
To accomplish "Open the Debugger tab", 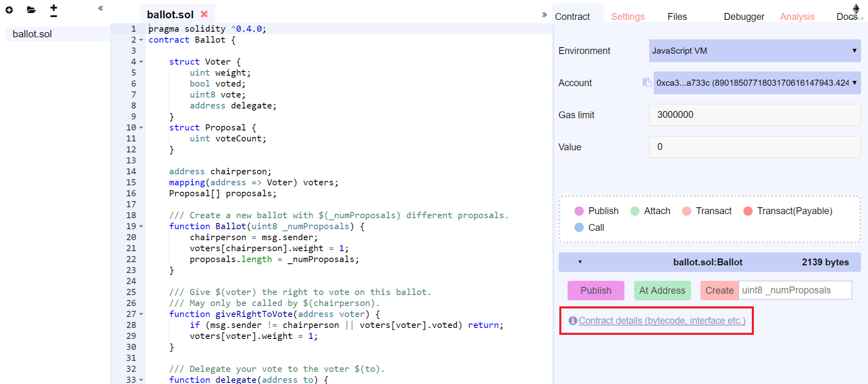I will pos(744,17).
